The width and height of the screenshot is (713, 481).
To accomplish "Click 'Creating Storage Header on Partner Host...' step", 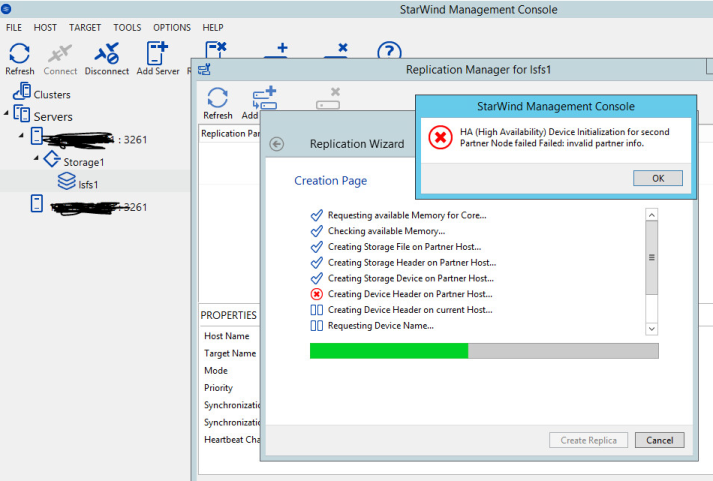I will pyautogui.click(x=412, y=263).
